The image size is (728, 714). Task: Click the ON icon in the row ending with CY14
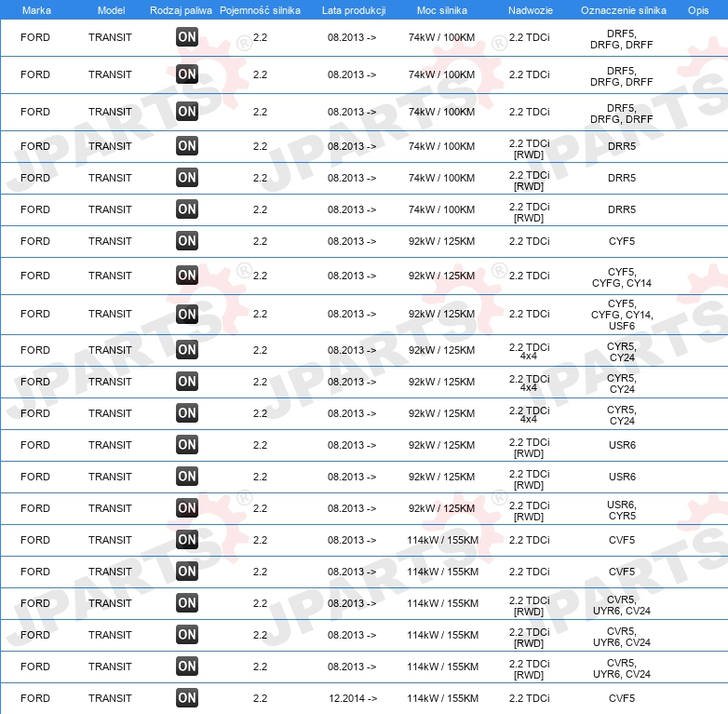[x=187, y=275]
